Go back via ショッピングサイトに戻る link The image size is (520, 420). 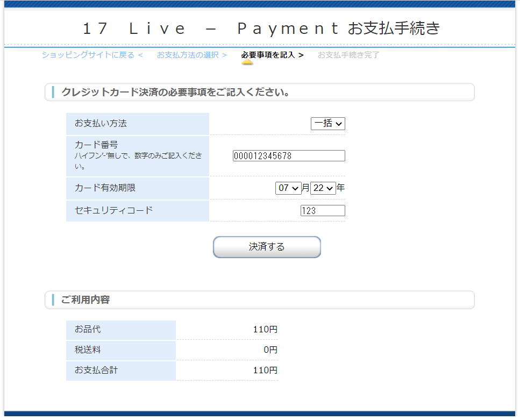[92, 55]
